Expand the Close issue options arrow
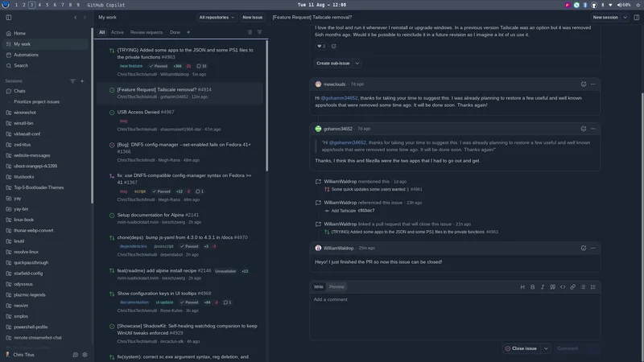 [546, 348]
